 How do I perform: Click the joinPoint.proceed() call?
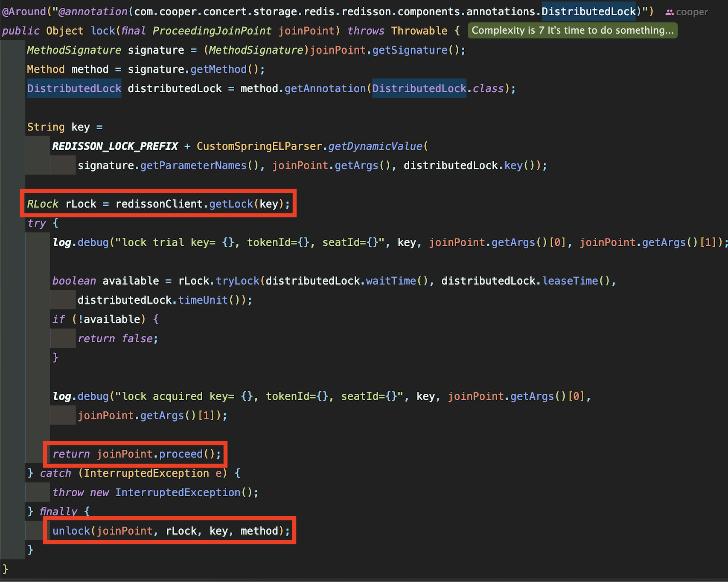coord(155,453)
